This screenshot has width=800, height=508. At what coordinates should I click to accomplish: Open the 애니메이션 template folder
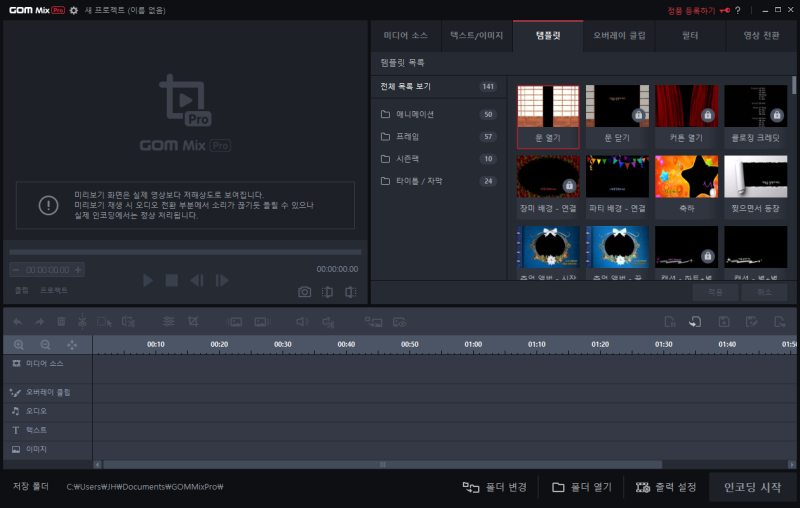439,114
